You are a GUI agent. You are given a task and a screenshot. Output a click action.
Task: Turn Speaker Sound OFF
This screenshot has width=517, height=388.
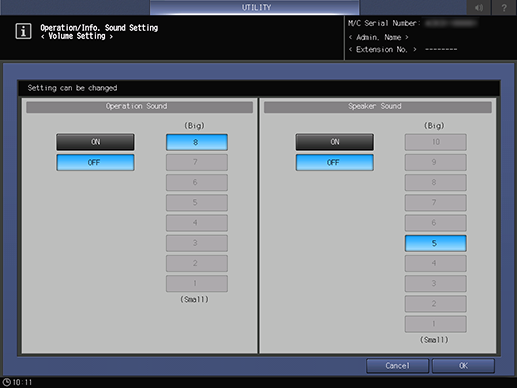tap(335, 162)
